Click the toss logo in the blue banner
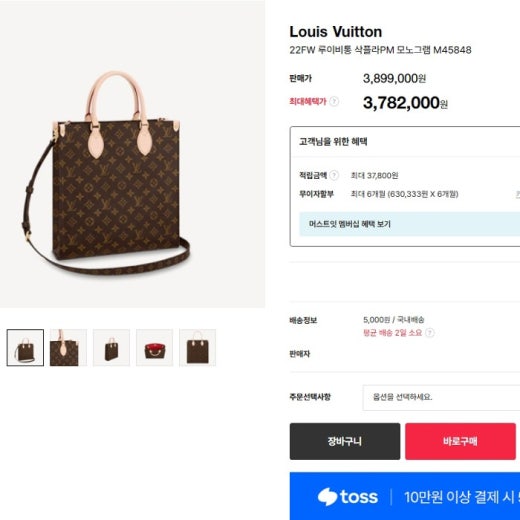The height and width of the screenshot is (520, 520). [x=348, y=497]
